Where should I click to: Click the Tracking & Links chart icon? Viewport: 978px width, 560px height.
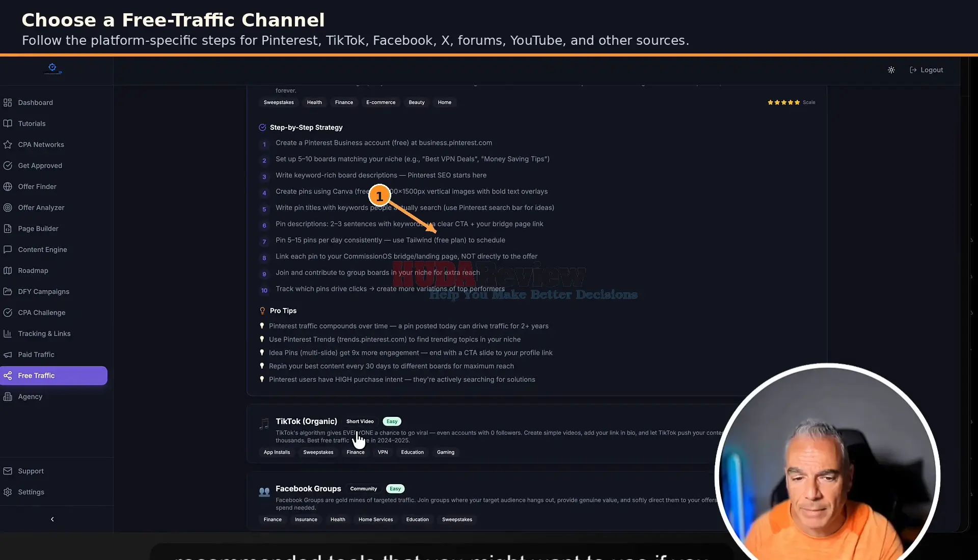(x=8, y=333)
